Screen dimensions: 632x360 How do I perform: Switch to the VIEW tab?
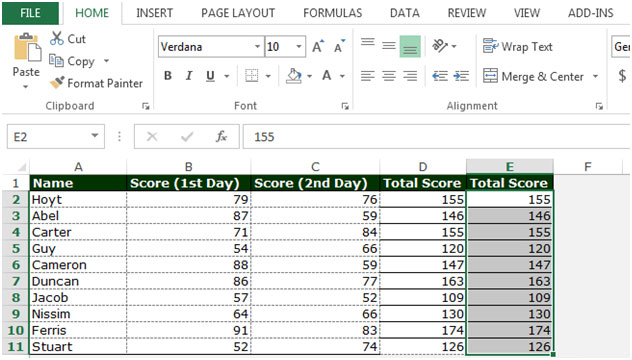click(527, 13)
